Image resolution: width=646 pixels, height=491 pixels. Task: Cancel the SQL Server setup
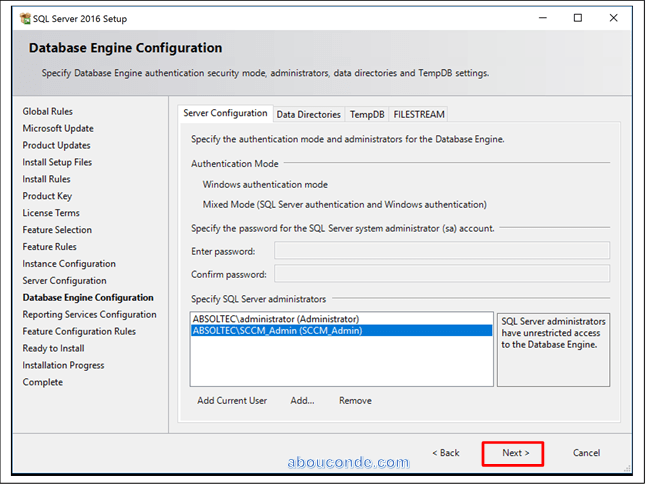coord(586,453)
